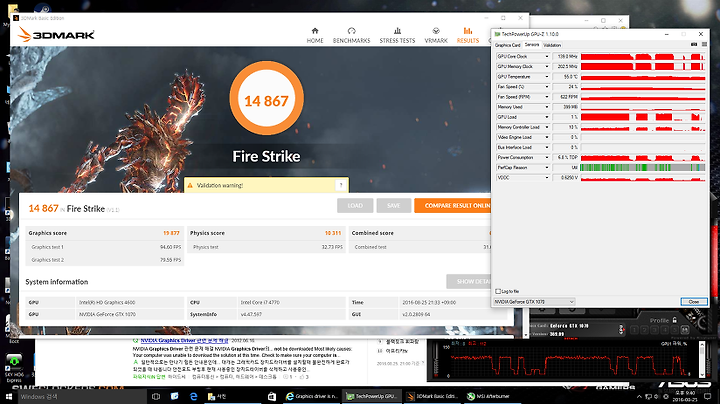The width and height of the screenshot is (720, 404).
Task: Go to STRESS TESTS in 3DMark
Action: point(397,35)
